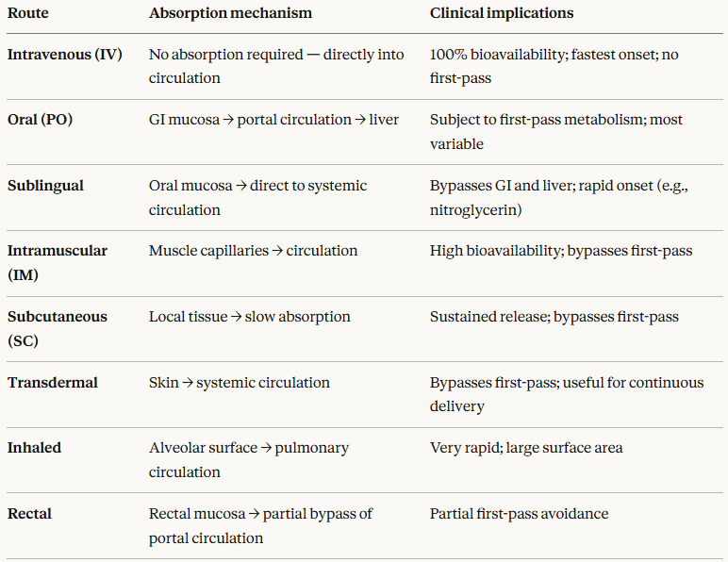Select 'GI mucosa → portal circulation → liver' text
The image size is (728, 562).
273,120
